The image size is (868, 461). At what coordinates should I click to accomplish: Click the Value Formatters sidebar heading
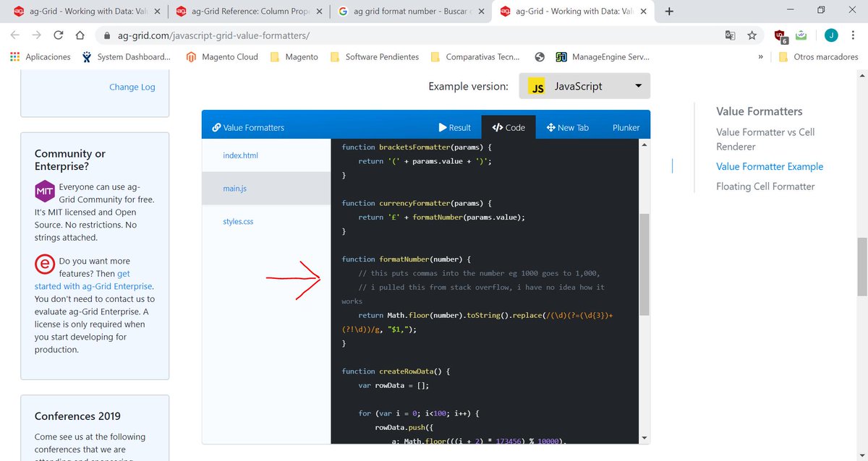759,111
